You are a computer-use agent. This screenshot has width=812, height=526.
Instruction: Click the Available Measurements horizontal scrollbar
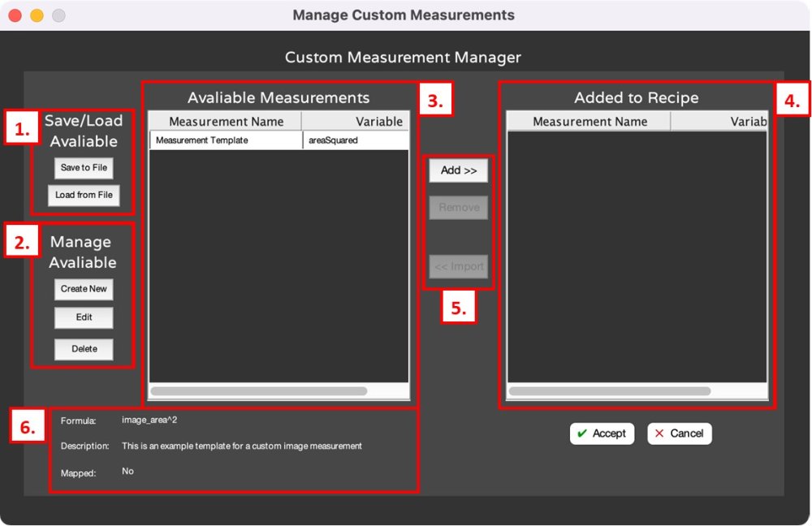coord(260,390)
